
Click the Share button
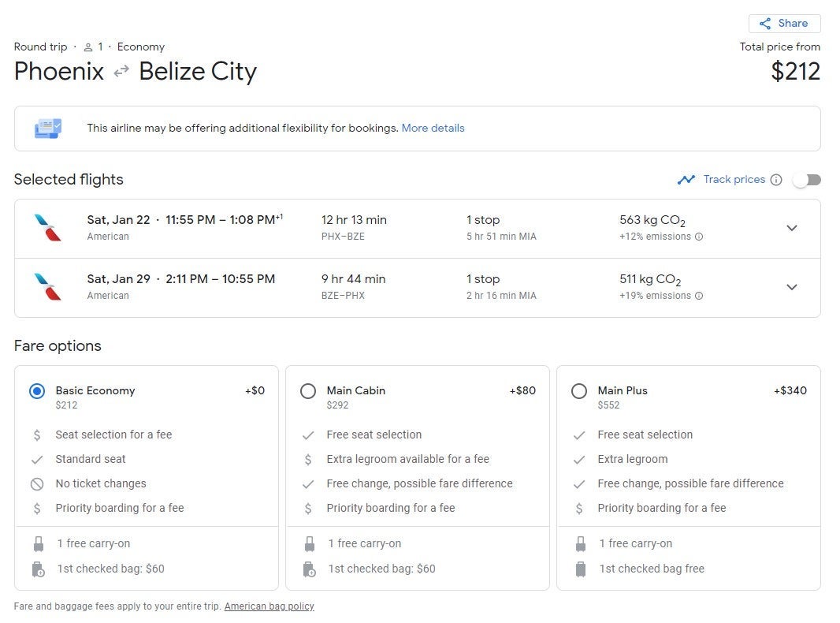783,24
